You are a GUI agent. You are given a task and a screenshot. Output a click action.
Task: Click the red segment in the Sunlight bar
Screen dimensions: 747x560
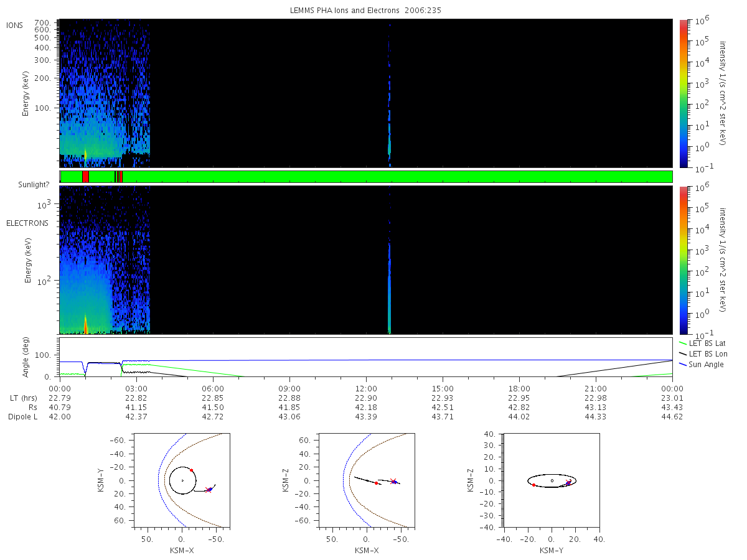pyautogui.click(x=85, y=177)
